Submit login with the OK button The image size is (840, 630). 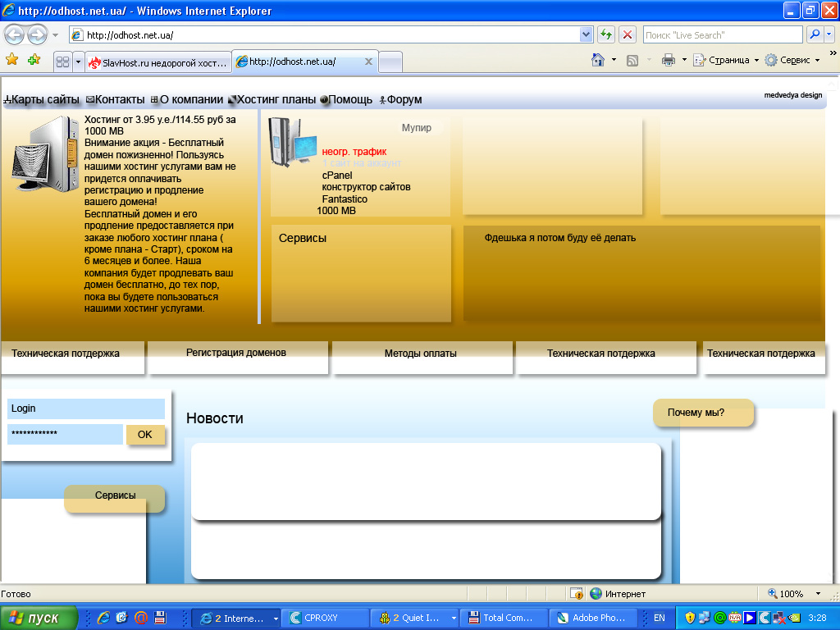[x=145, y=435]
